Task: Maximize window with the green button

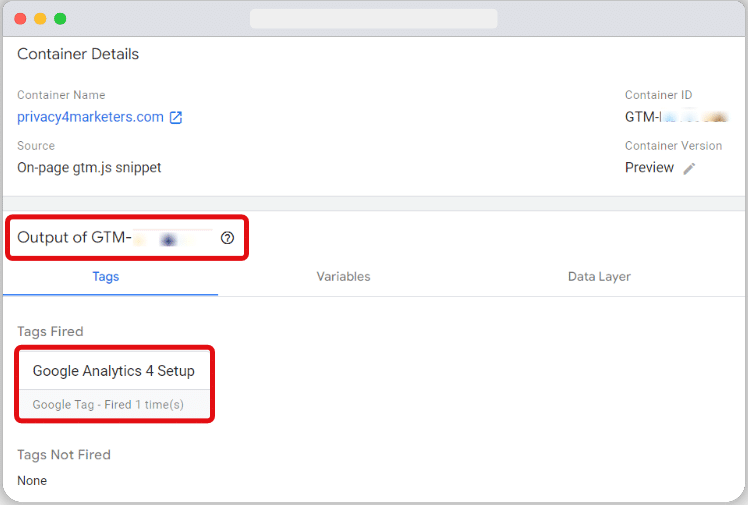Action: tap(60, 19)
